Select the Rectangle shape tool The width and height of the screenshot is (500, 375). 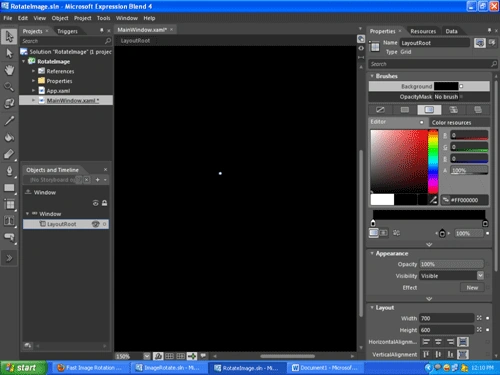[x=9, y=188]
